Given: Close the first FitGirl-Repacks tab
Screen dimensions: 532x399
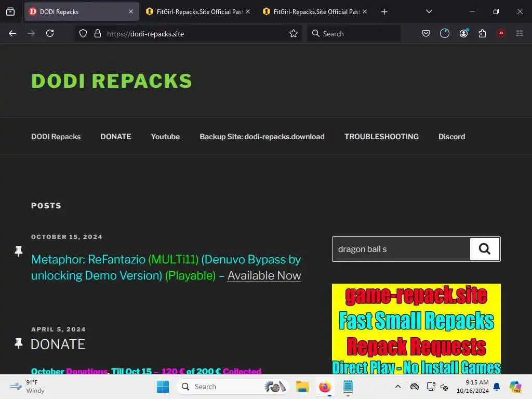Looking at the screenshot, I should pyautogui.click(x=248, y=12).
